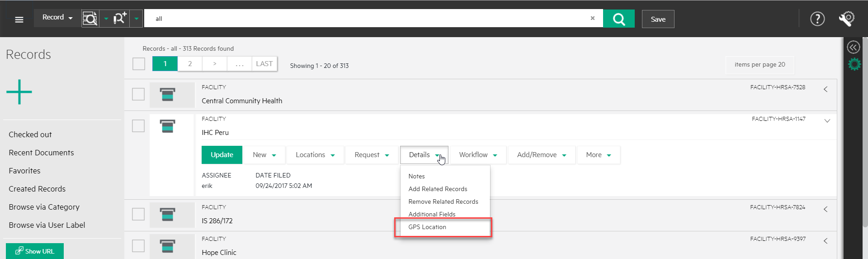The height and width of the screenshot is (259, 868).
Task: Go to results page 1
Action: pos(165,64)
